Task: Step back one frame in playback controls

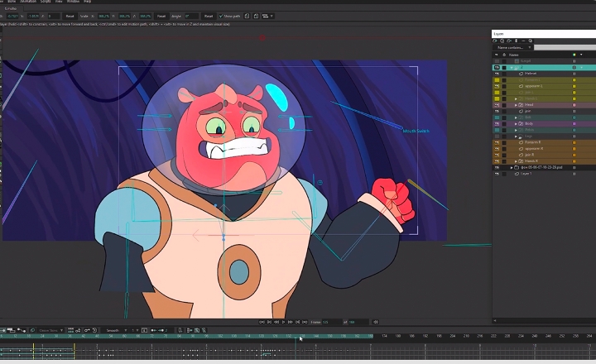Action: (x=276, y=322)
